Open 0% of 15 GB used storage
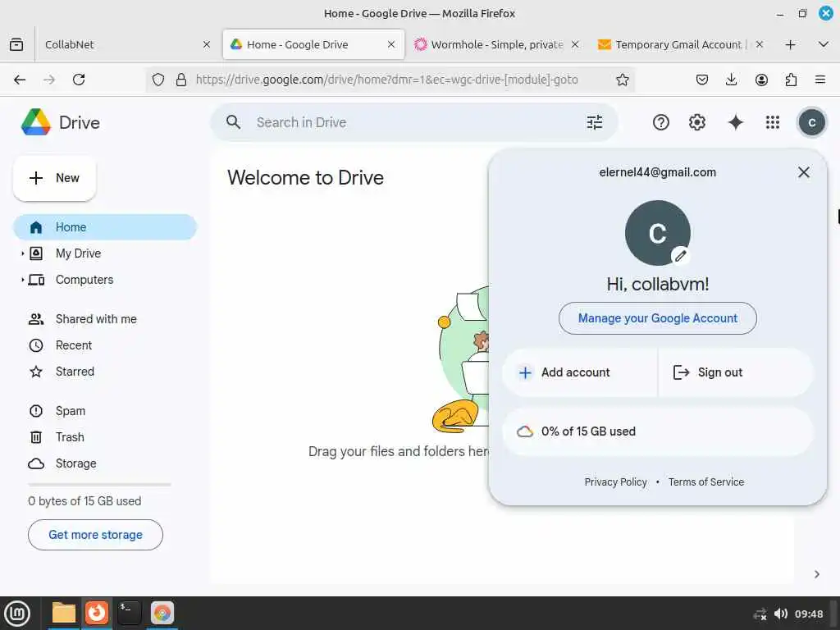 pyautogui.click(x=657, y=431)
